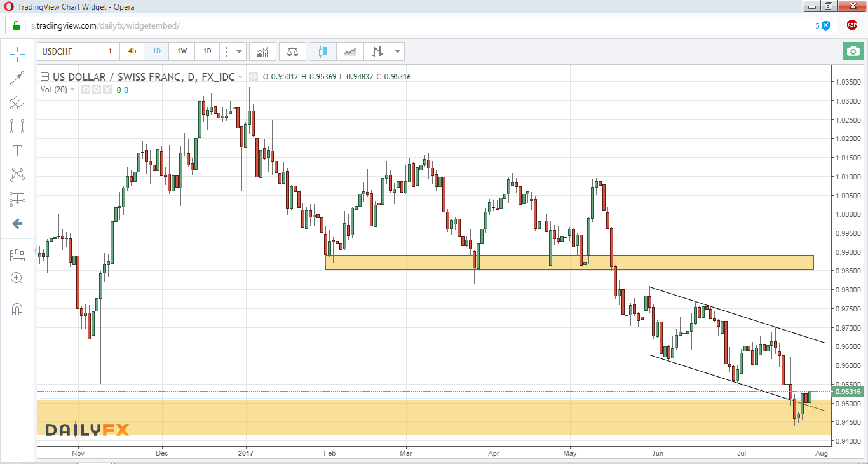
Task: Remove the Vol indicator with X icon
Action: [107, 90]
